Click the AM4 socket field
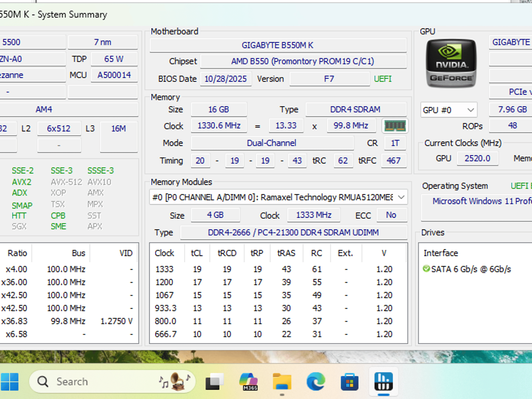532x399 pixels. (x=69, y=109)
